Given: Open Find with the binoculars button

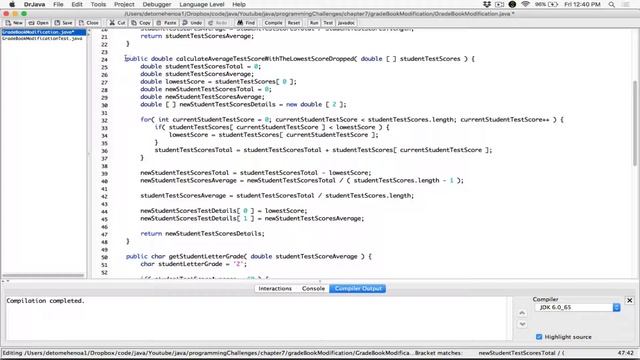Looking at the screenshot, I should 246,23.
